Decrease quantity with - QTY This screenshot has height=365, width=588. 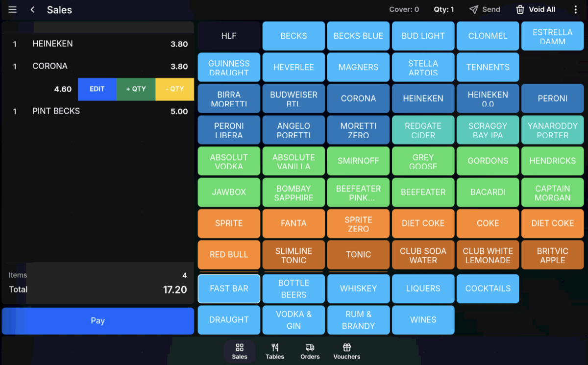174,89
